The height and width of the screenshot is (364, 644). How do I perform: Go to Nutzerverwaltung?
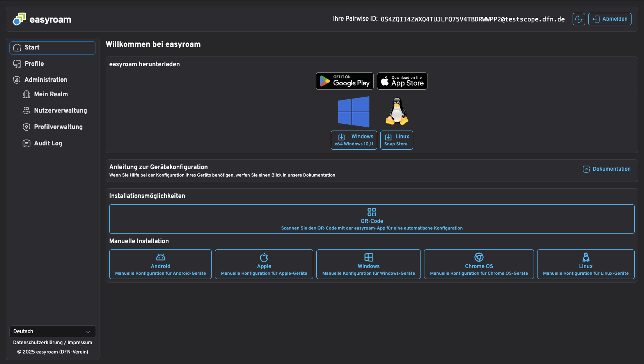pyautogui.click(x=60, y=111)
